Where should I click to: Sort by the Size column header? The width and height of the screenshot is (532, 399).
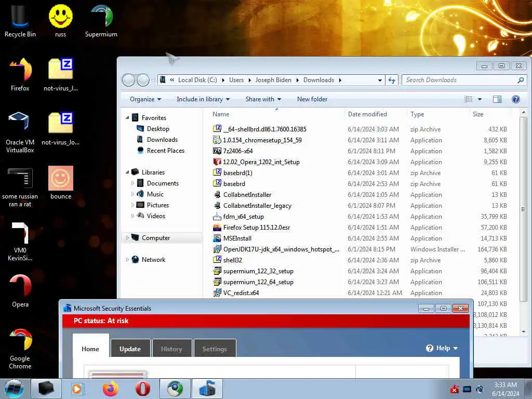click(490, 114)
